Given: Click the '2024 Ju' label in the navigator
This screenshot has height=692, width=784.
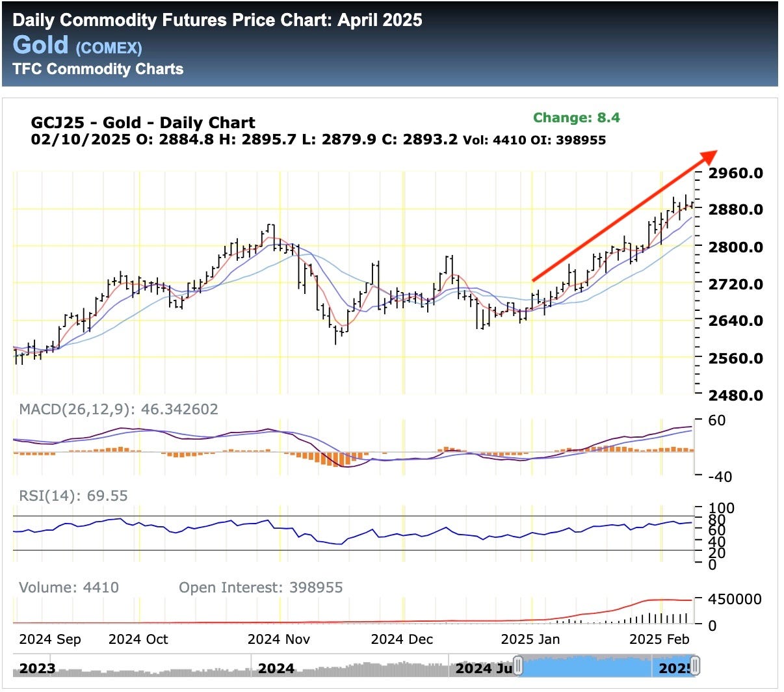Looking at the screenshot, I should click(x=484, y=669).
